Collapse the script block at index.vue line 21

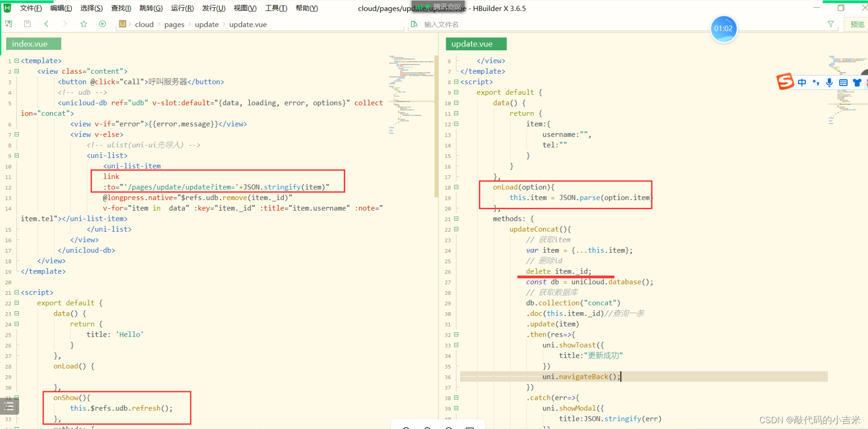click(17, 293)
